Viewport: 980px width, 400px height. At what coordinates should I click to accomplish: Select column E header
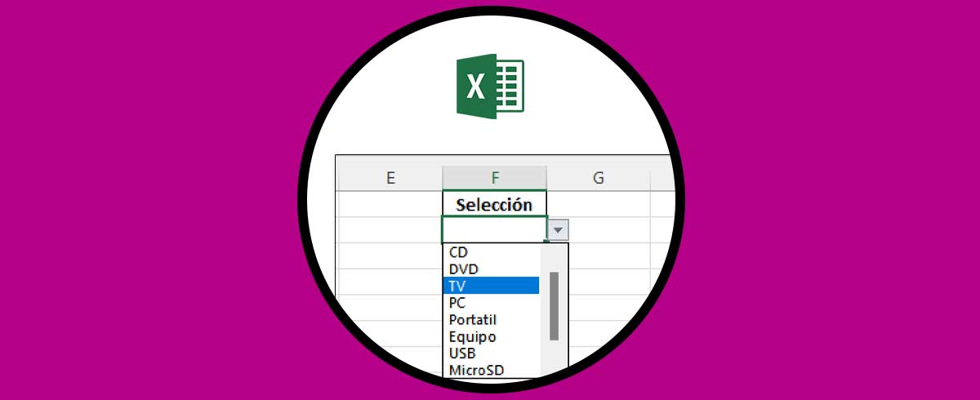390,178
